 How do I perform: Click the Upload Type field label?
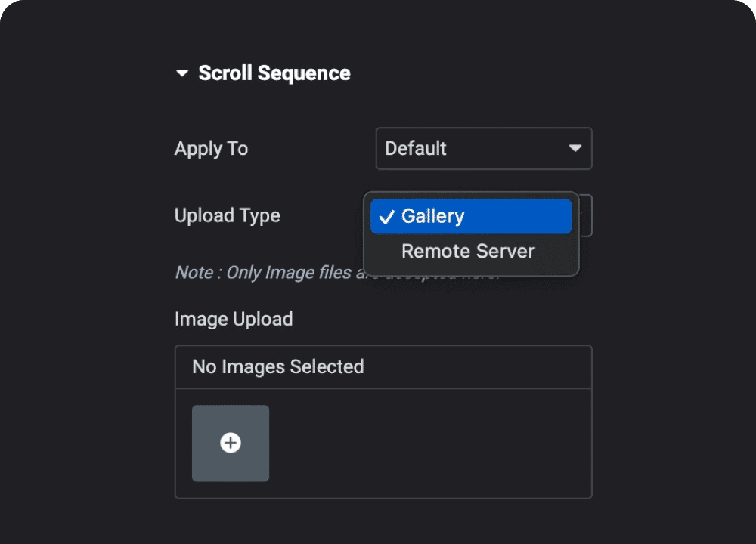click(x=227, y=216)
